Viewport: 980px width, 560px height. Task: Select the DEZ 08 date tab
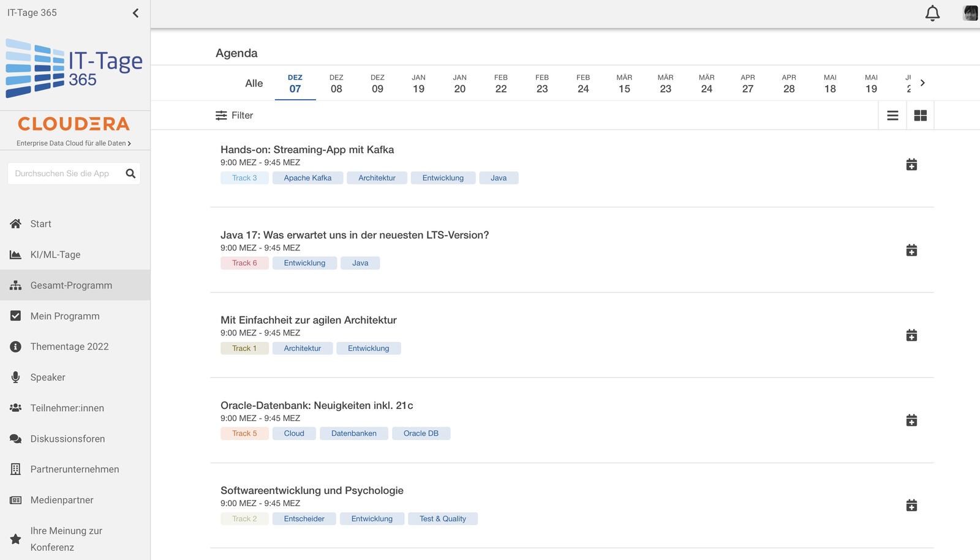(336, 83)
